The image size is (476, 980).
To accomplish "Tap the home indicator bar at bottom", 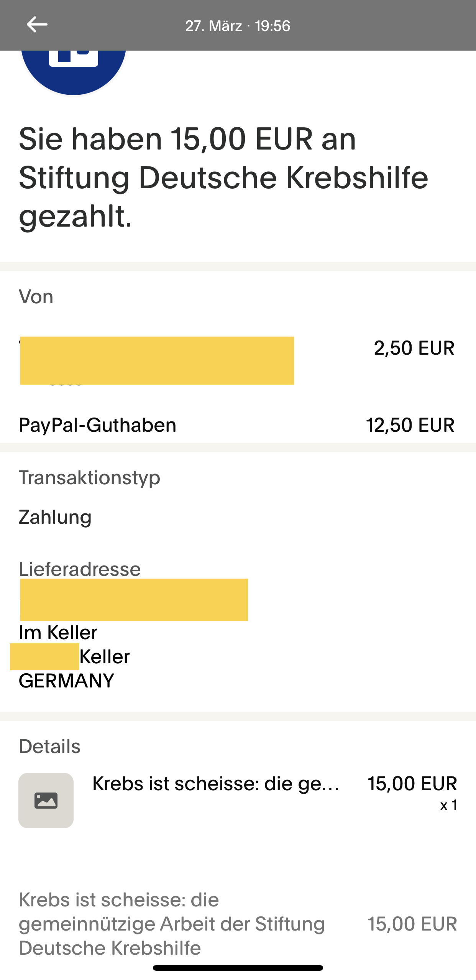I will click(x=238, y=968).
